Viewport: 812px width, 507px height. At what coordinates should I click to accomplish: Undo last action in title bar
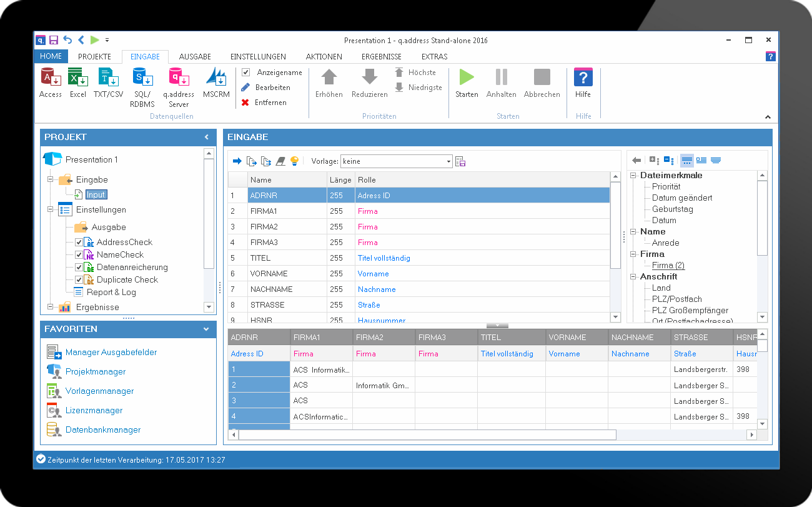point(67,40)
